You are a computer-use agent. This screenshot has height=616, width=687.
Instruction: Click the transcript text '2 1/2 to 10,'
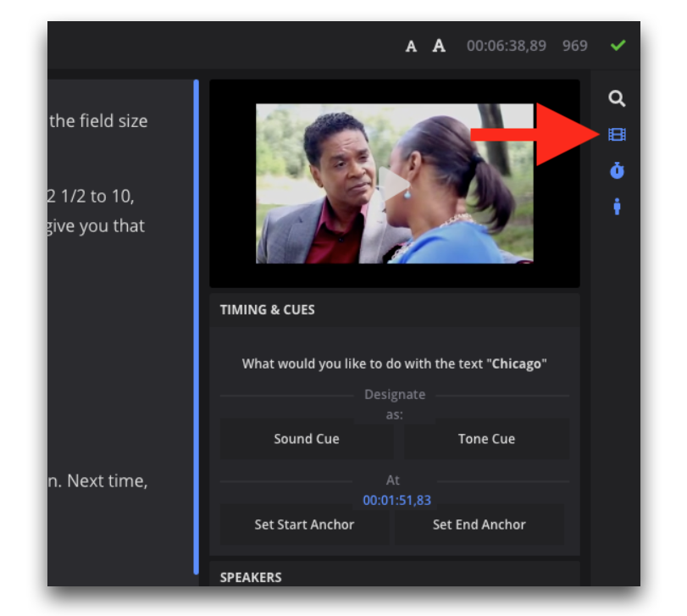point(91,197)
